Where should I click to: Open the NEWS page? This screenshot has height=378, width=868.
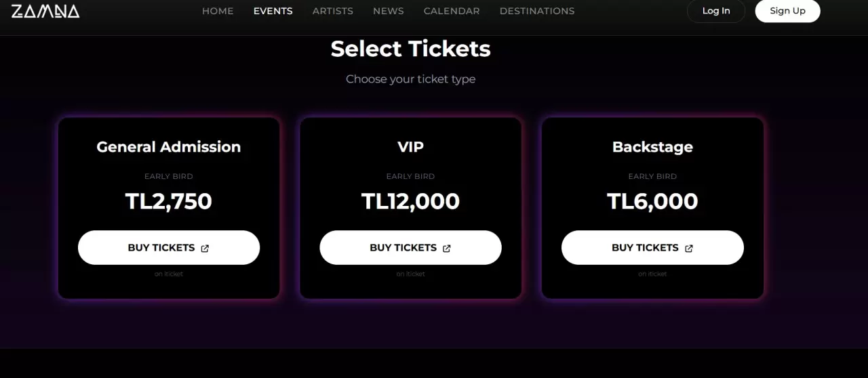coord(389,11)
